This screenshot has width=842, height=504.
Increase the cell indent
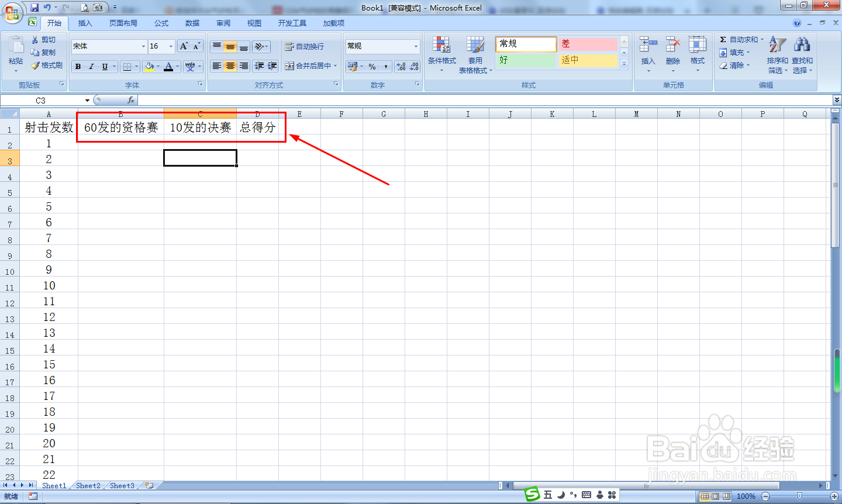pyautogui.click(x=272, y=66)
